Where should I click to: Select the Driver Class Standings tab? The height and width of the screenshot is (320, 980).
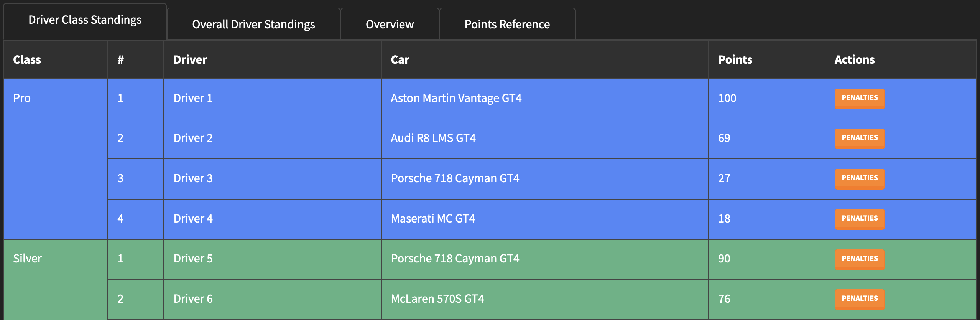click(85, 20)
